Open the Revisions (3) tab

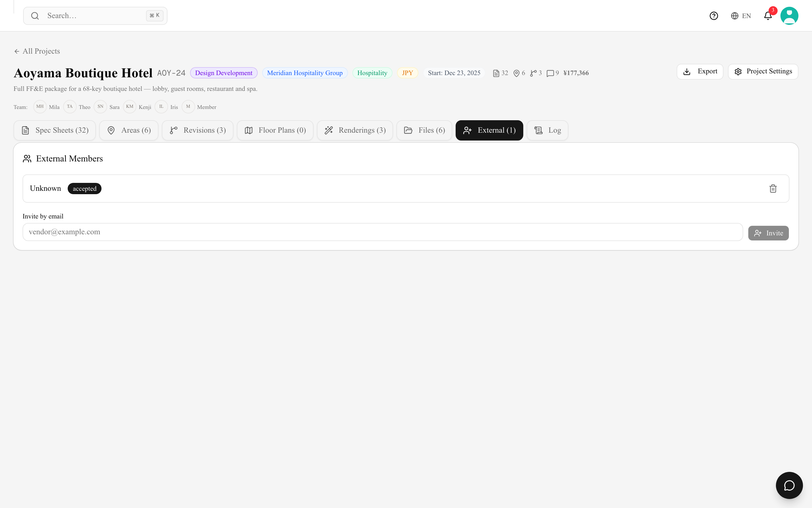point(198,130)
